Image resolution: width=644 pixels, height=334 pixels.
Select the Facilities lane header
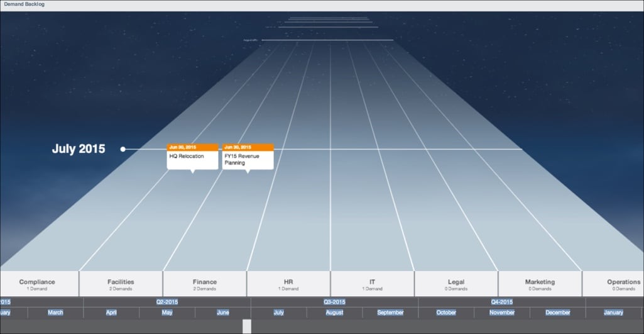(x=121, y=284)
